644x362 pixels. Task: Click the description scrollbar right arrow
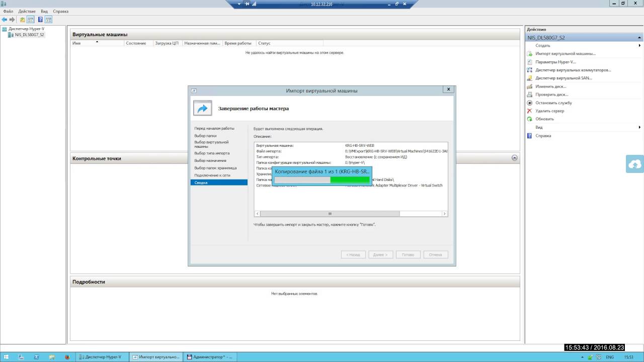(445, 214)
